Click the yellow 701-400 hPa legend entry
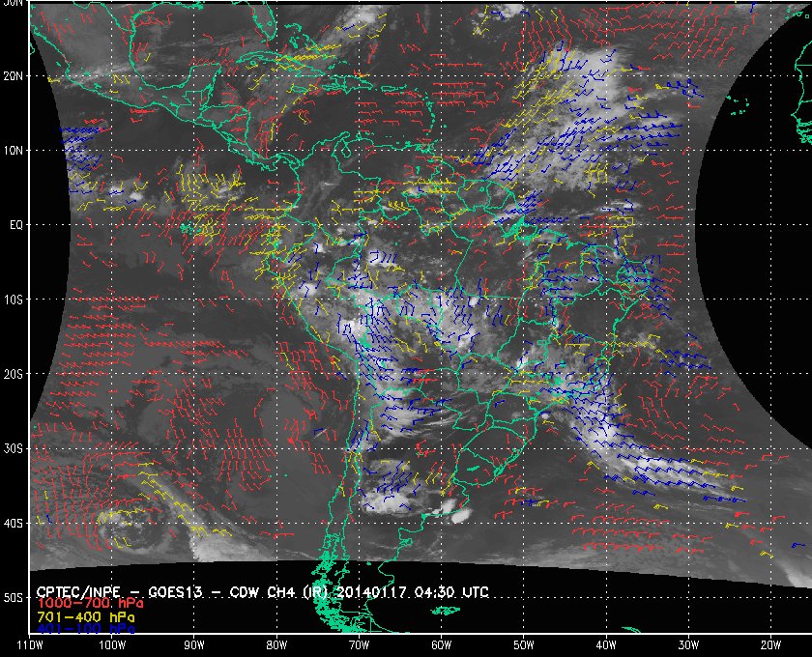 86,617
